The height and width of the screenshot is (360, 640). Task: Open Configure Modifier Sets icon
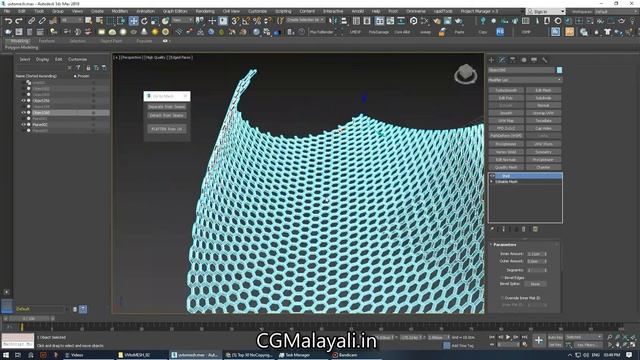535,229
